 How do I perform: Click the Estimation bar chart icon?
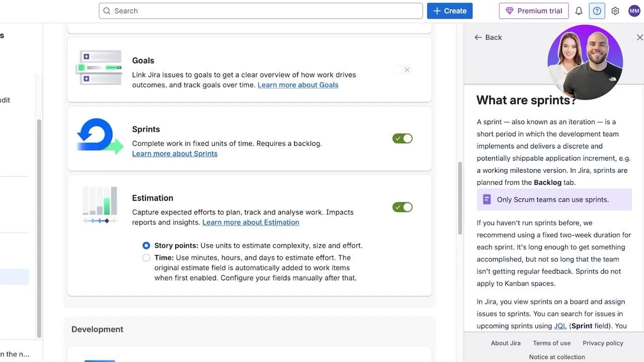coord(100,205)
